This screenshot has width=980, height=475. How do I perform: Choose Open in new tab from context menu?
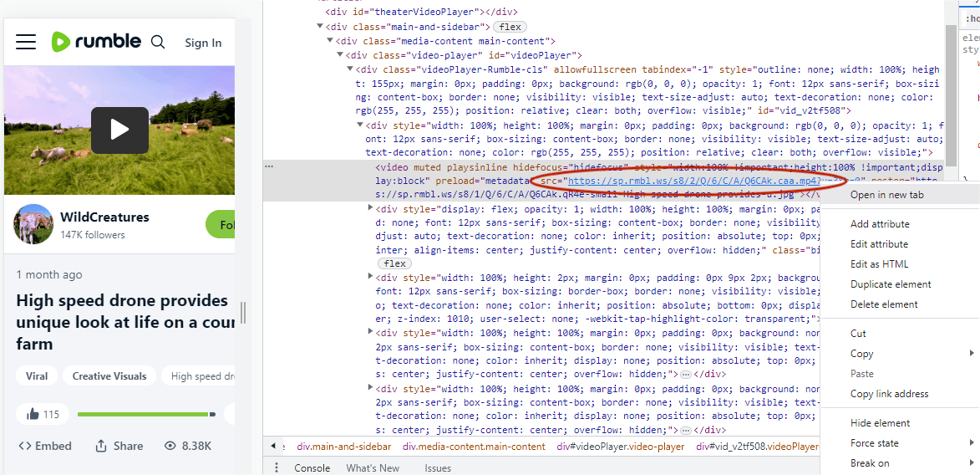tap(886, 195)
